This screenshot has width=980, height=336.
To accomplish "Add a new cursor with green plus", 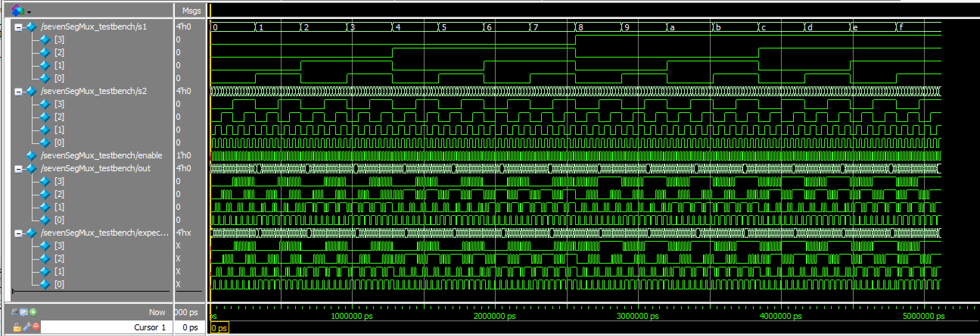I will click(33, 312).
